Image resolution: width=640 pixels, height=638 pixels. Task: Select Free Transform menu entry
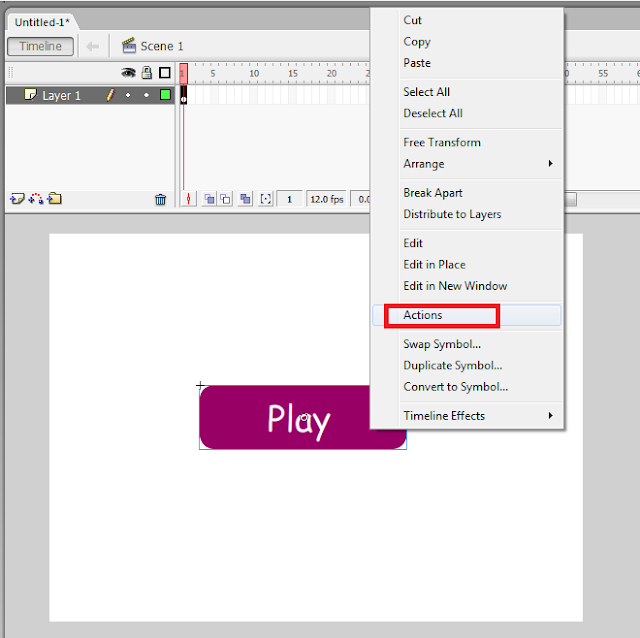[x=467, y=142]
